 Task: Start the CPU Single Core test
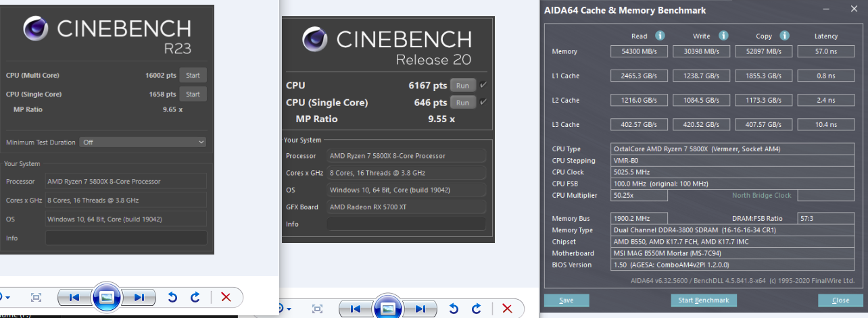pyautogui.click(x=193, y=94)
